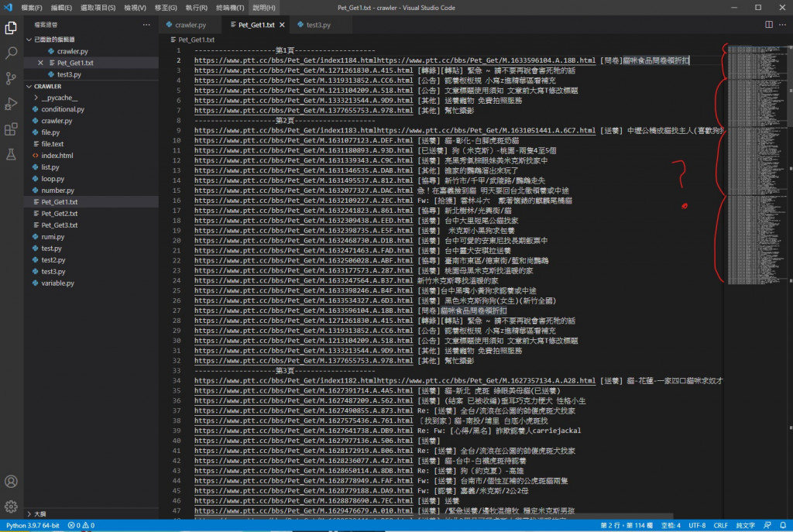Viewport: 793px width, 532px height.
Task: Open the editor more actions menu
Action: (782, 24)
